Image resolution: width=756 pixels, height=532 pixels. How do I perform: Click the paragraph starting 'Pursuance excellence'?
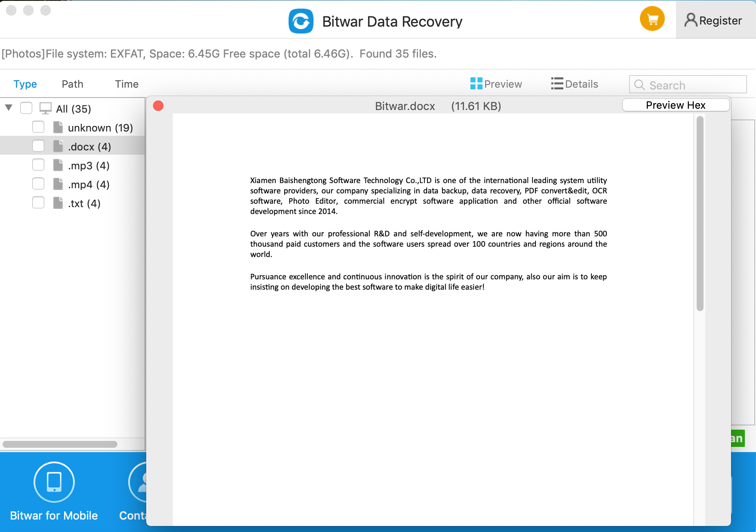coord(429,281)
